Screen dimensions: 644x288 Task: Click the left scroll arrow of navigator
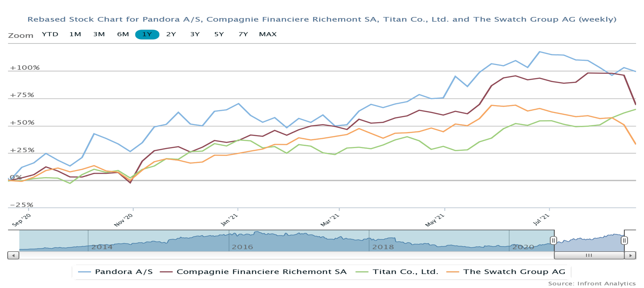pyautogui.click(x=13, y=255)
